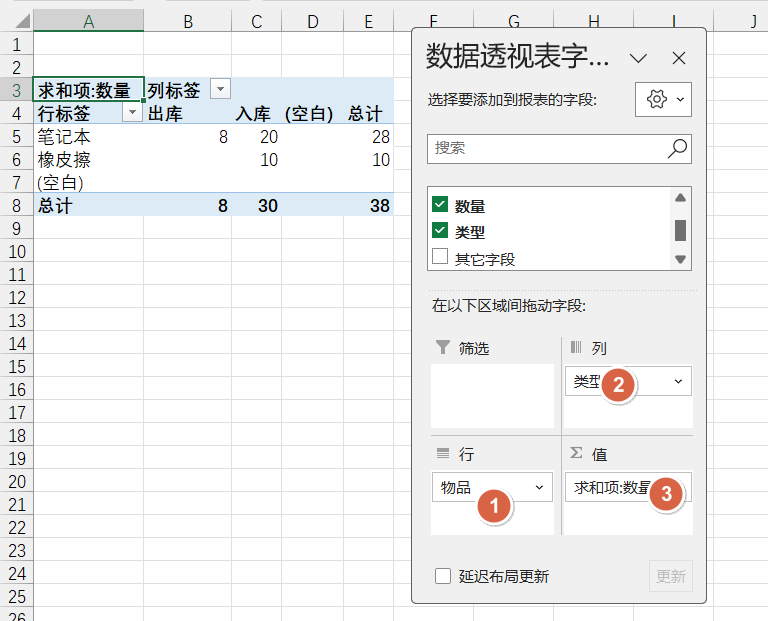Click the 总计 column header cell

pyautogui.click(x=368, y=113)
